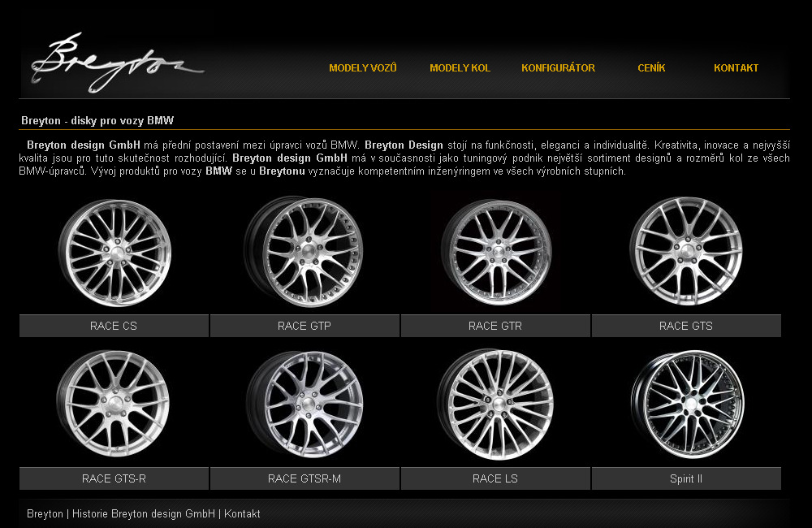
Task: Open the KONFIGURÁTOR section
Action: [559, 68]
